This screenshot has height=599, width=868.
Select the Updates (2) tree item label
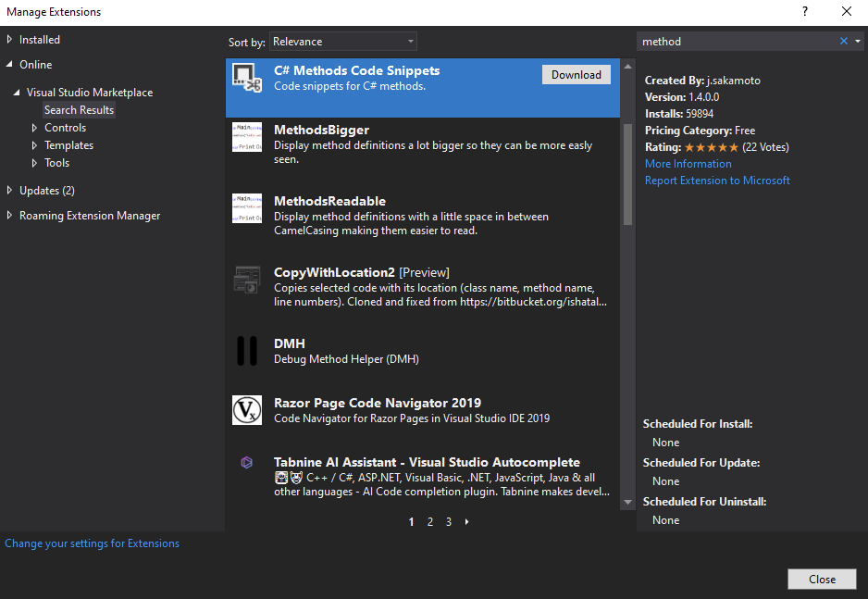47,191
